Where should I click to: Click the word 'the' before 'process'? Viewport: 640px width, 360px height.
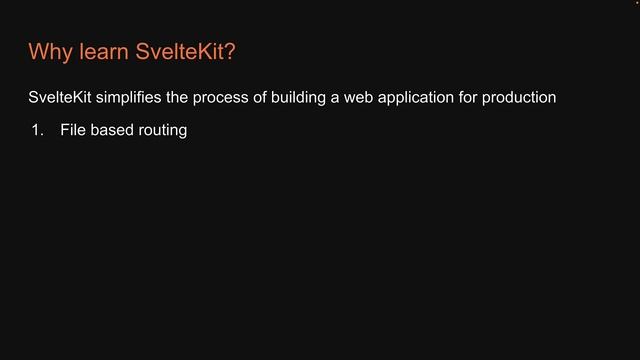(177, 97)
